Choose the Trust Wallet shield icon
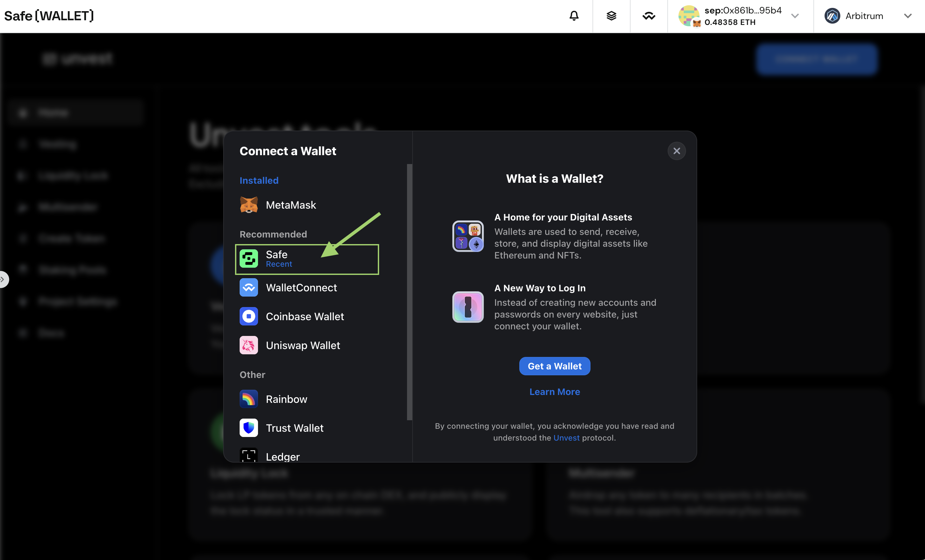Image resolution: width=925 pixels, height=560 pixels. pos(248,427)
